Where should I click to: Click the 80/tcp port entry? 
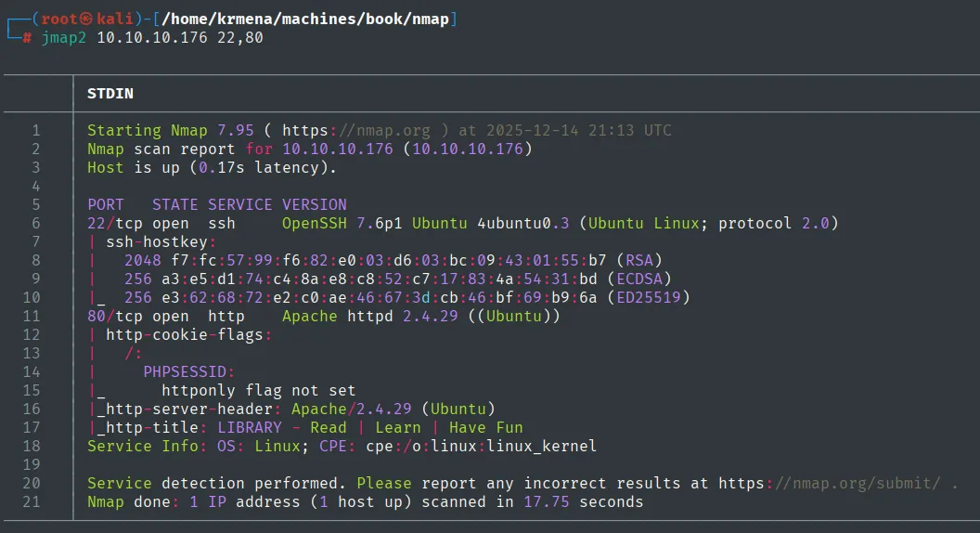[x=114, y=316]
